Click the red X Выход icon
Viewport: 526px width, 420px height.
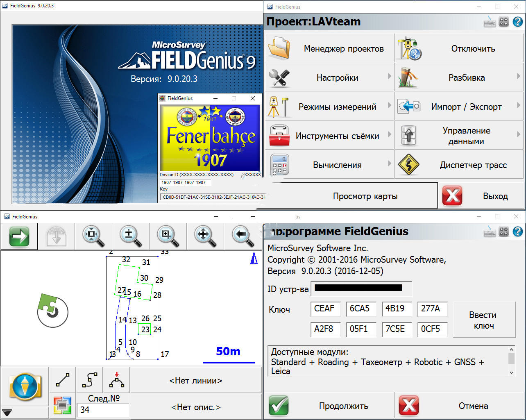click(x=452, y=196)
